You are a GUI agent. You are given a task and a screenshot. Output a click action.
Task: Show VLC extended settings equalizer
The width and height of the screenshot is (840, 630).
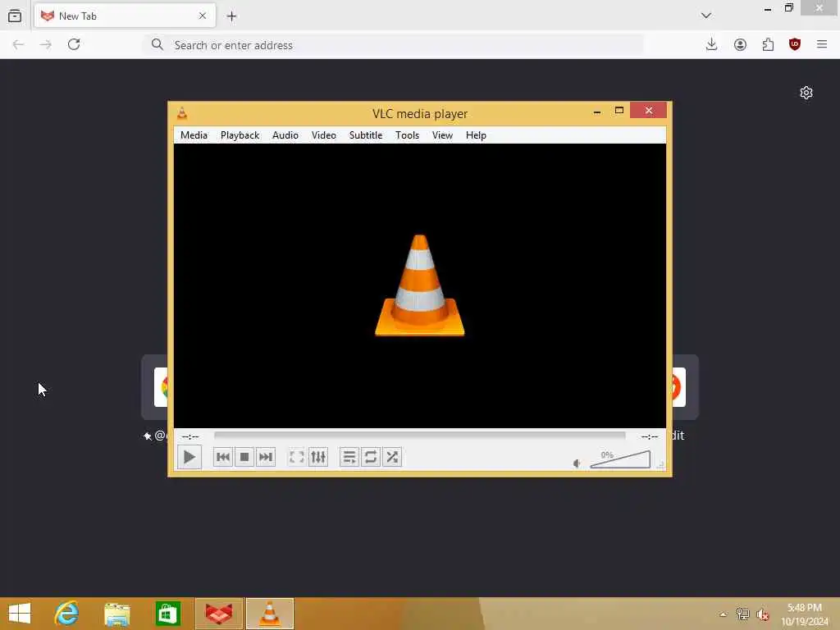(x=318, y=457)
